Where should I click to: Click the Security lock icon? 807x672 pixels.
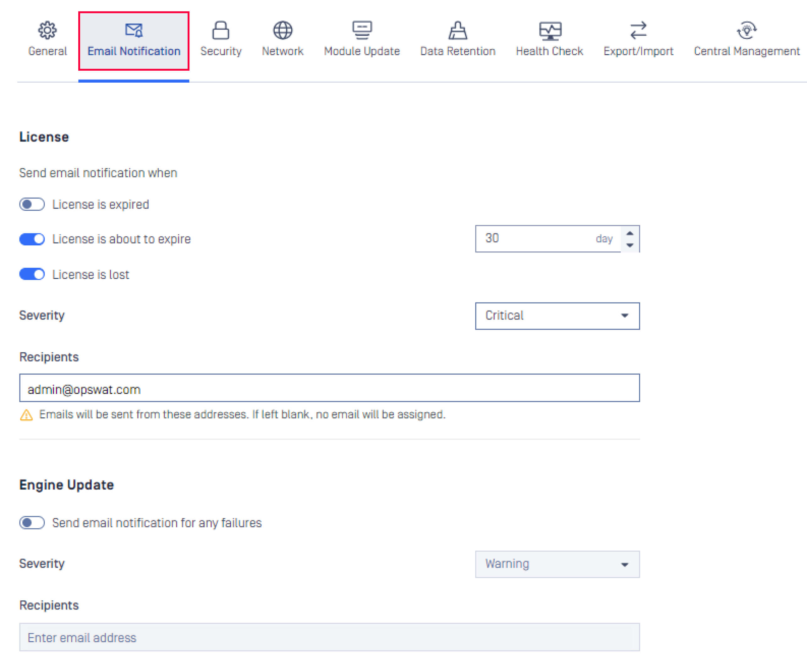coord(221,30)
